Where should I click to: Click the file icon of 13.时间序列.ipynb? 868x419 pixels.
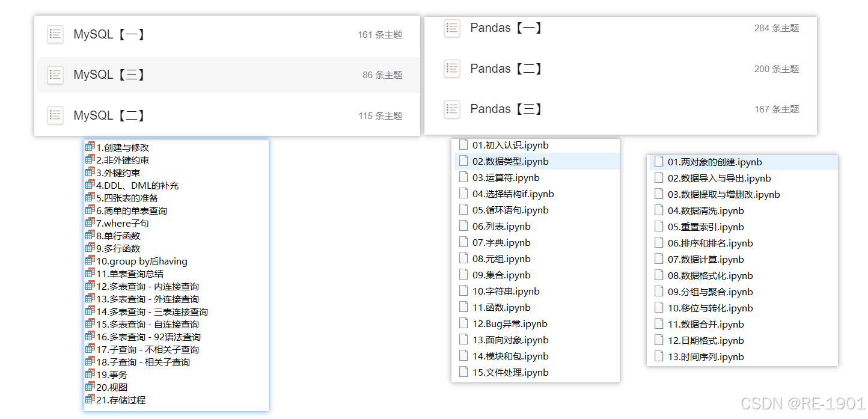(658, 356)
